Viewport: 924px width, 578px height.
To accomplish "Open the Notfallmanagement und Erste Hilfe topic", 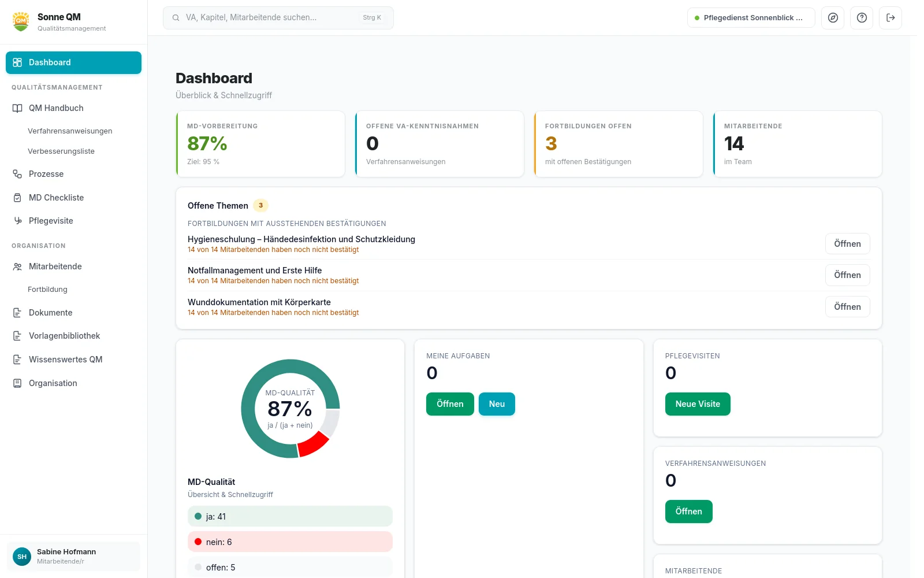I will (847, 275).
